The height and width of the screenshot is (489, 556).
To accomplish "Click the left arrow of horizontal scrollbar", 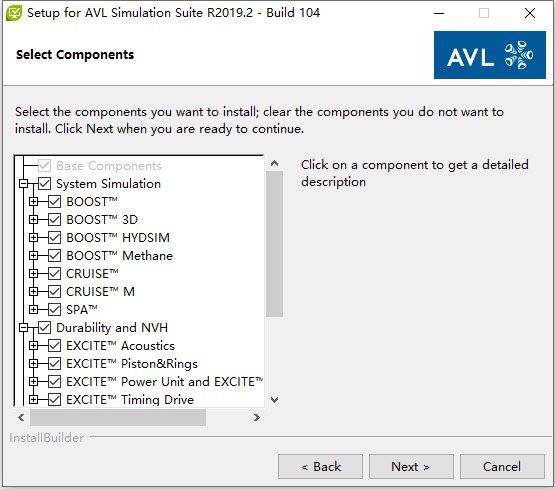I will point(21,417).
